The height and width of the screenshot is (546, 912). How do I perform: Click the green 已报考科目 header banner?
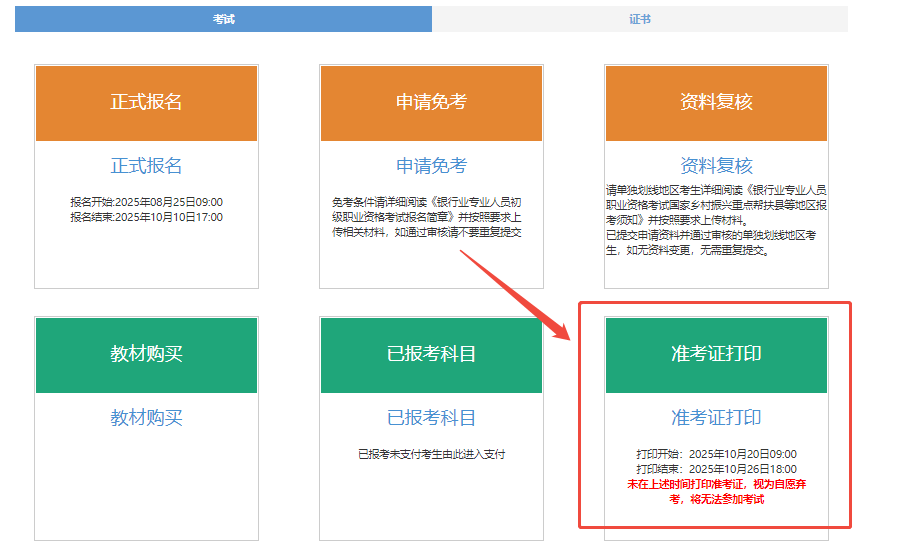431,355
